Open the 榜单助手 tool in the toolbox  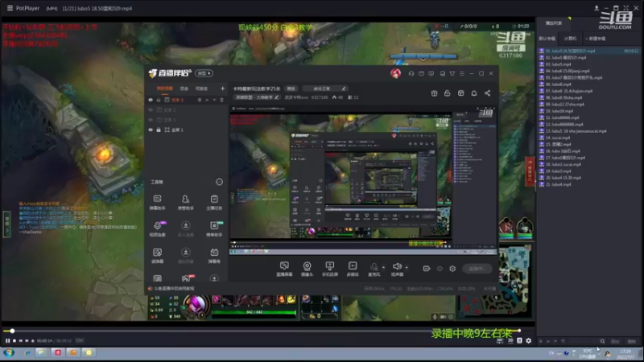pos(214,229)
